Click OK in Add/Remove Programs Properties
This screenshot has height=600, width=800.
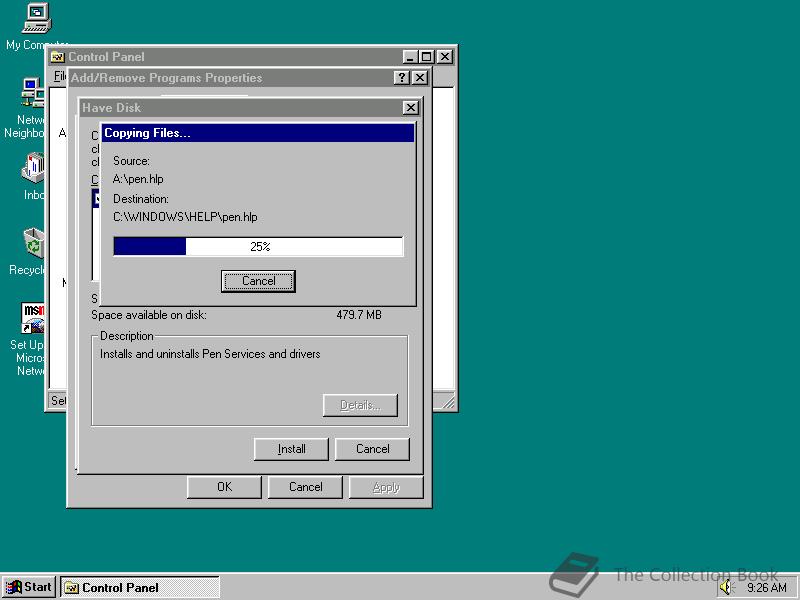[x=224, y=487]
